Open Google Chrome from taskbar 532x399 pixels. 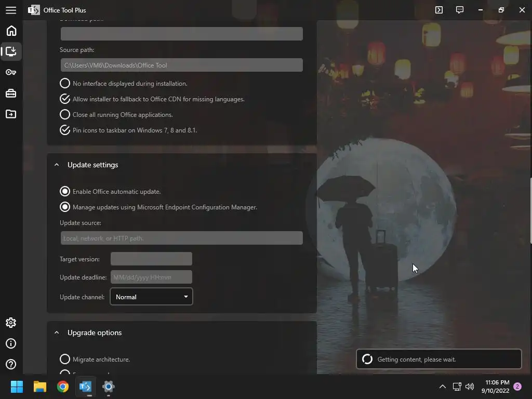[x=63, y=387]
